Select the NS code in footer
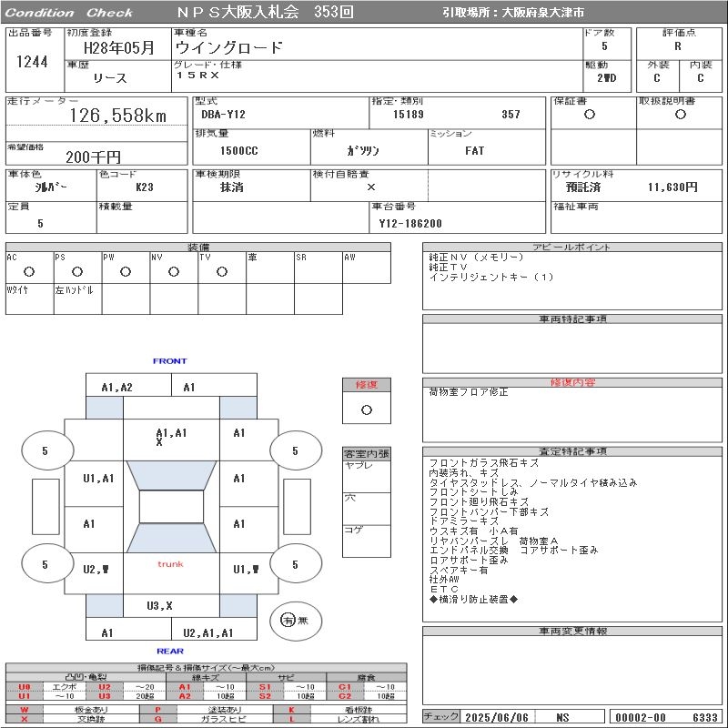728x728 pixels. pyautogui.click(x=562, y=717)
